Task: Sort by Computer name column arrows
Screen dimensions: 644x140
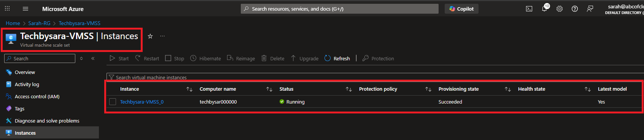Action: click(269, 89)
